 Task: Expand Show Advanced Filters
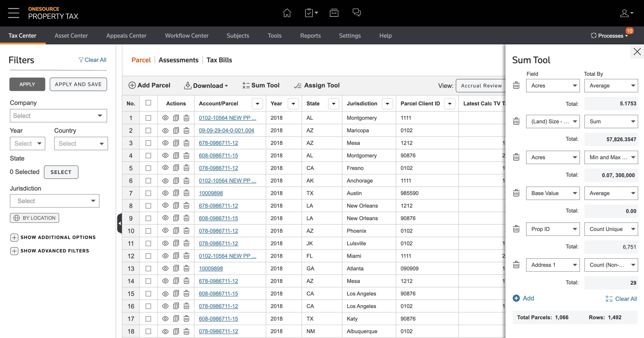tap(49, 251)
